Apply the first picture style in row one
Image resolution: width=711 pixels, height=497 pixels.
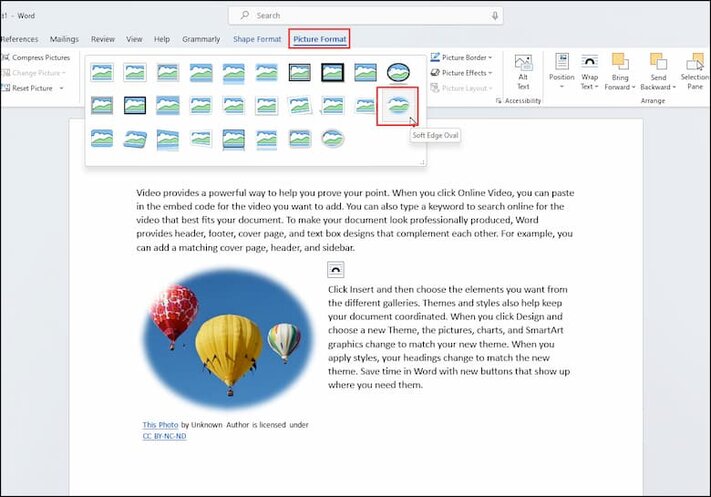[102, 72]
